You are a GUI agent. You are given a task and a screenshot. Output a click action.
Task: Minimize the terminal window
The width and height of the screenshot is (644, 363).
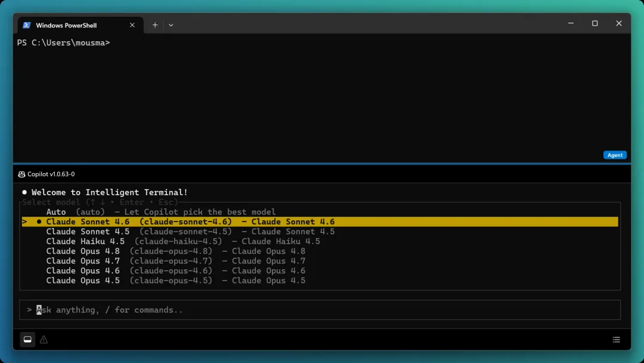[x=571, y=23]
